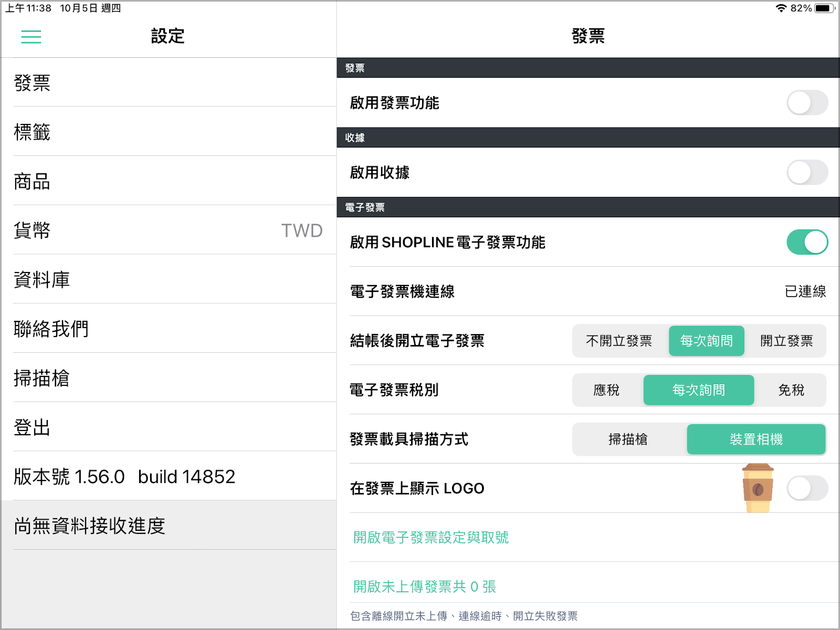
Task: Open the hamburger menu icon
Action: [x=31, y=37]
